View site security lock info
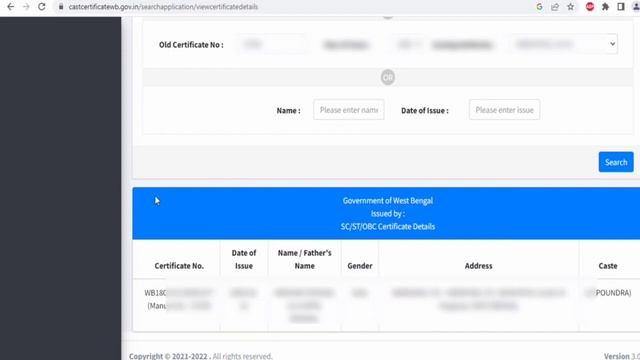640x360 pixels. point(61,7)
